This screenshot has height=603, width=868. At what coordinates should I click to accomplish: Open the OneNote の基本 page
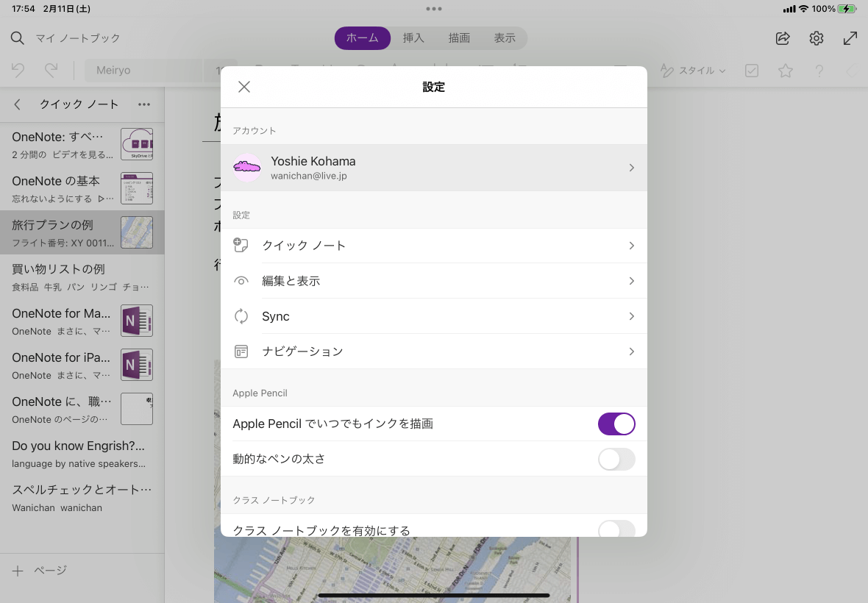click(x=82, y=188)
